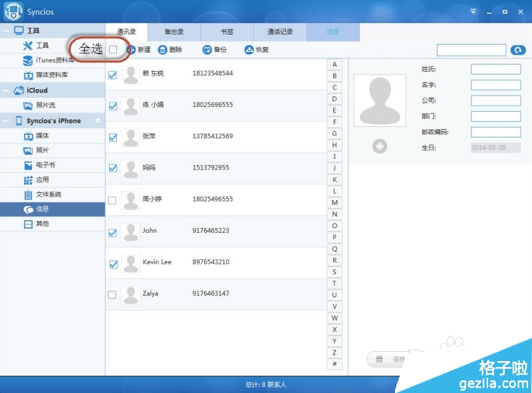Toggle the 全选 select all checkbox
The height and width of the screenshot is (393, 532).
pyautogui.click(x=113, y=50)
